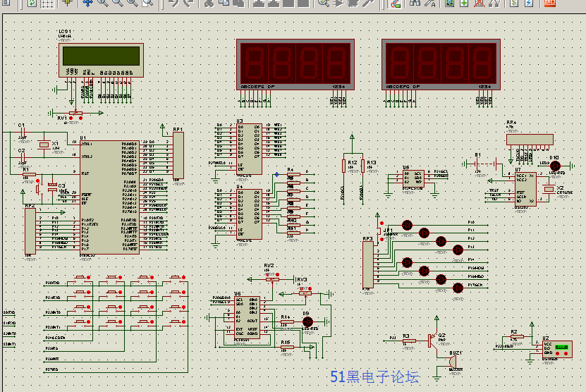Select the RP2 resistor pack

point(30,231)
